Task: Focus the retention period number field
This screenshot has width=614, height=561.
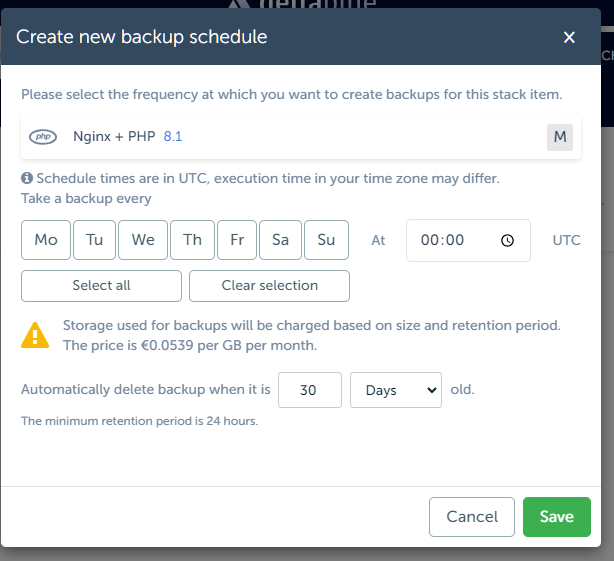Action: tap(310, 390)
